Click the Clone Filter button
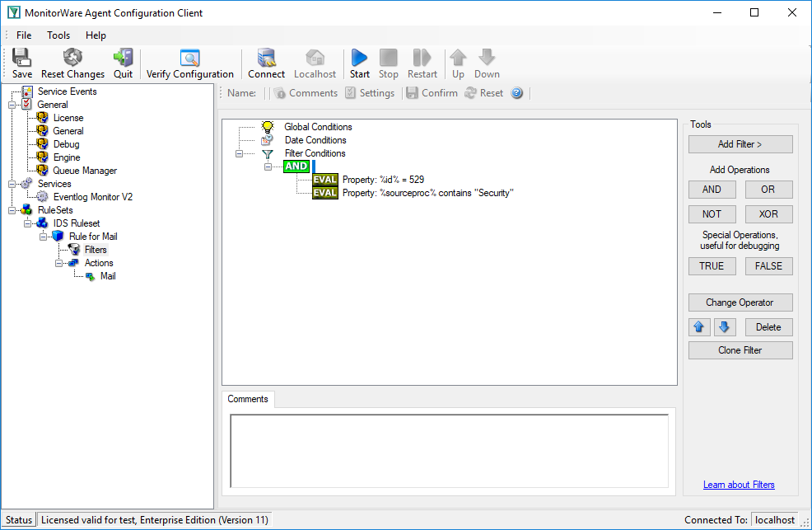Image resolution: width=812 pixels, height=530 pixels. (x=740, y=350)
